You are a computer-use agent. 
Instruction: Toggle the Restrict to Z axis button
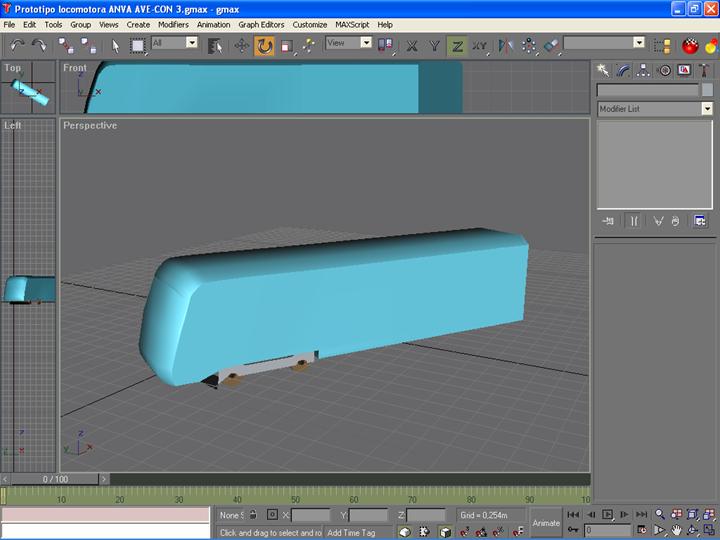[457, 45]
